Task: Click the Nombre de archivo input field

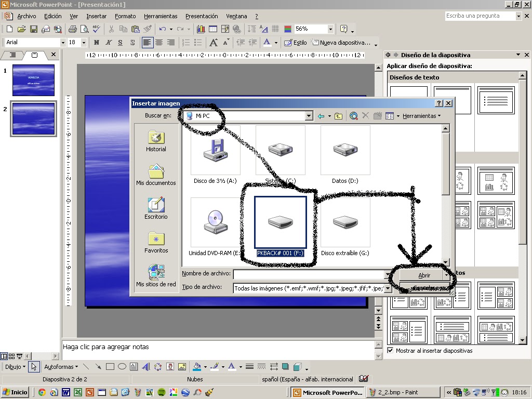Action: (309, 273)
